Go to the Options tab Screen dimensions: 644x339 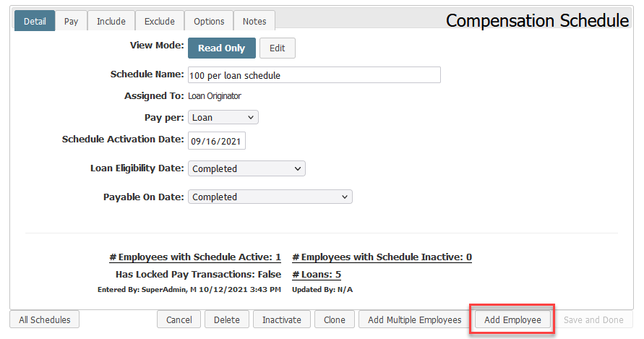coord(209,21)
